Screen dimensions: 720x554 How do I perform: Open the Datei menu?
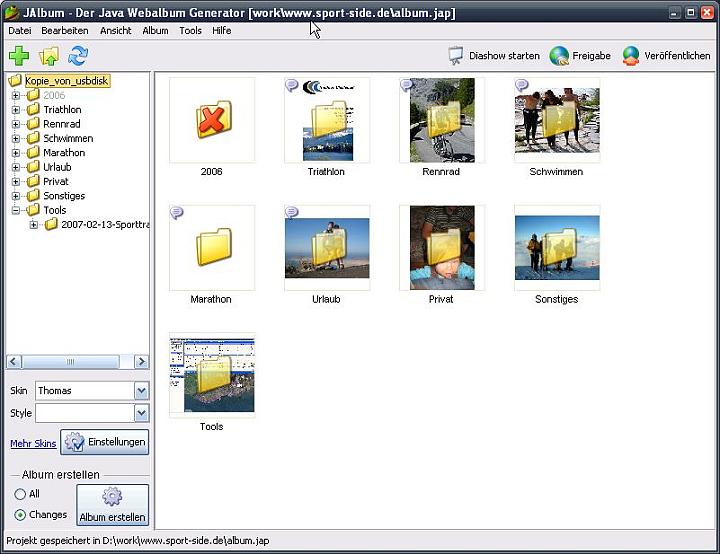(x=20, y=31)
